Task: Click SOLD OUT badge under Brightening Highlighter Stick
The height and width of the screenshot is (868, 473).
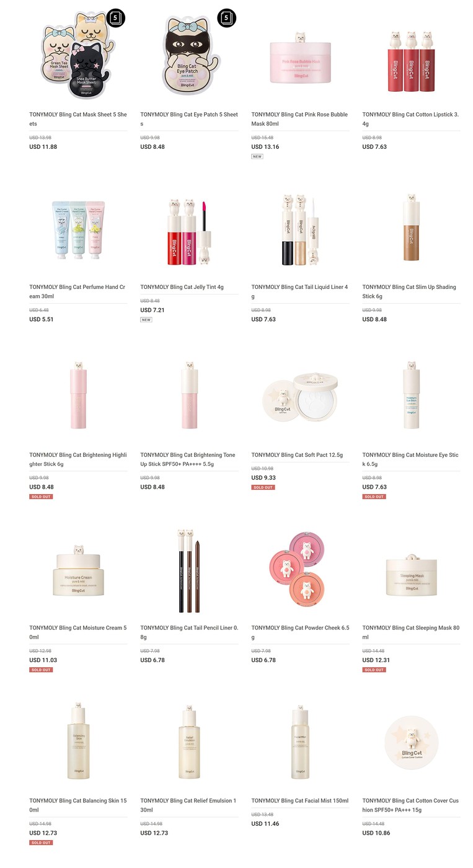Action: click(x=42, y=497)
